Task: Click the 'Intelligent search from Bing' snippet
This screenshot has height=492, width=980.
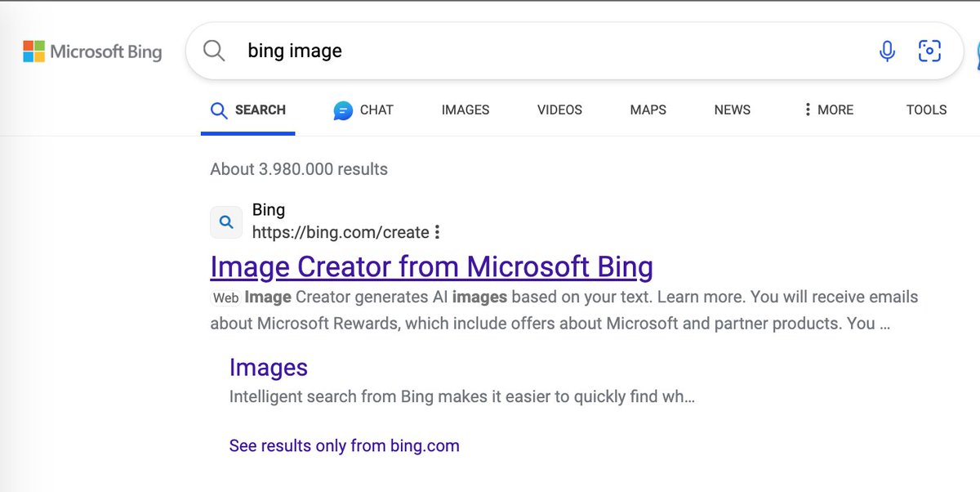Action: [x=462, y=398]
